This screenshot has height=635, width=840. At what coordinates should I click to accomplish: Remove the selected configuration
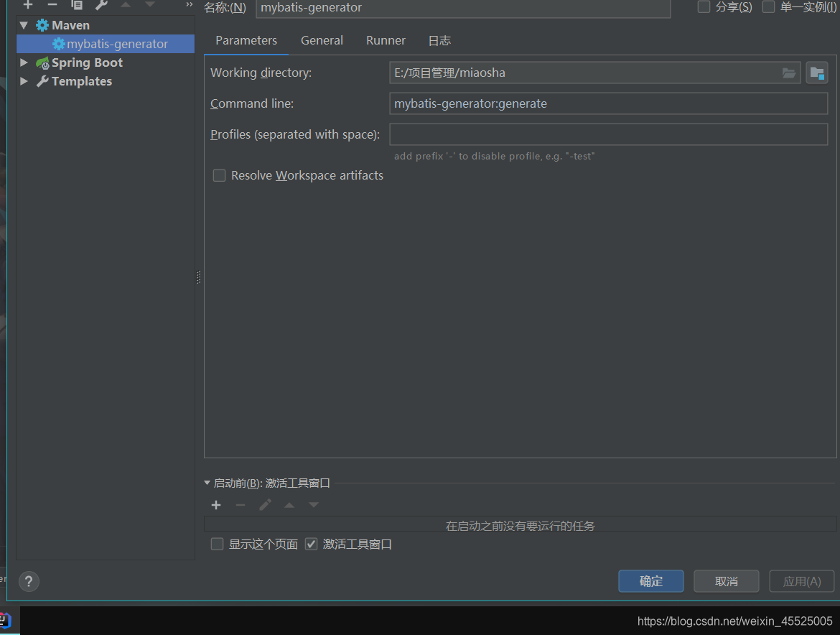(x=52, y=5)
